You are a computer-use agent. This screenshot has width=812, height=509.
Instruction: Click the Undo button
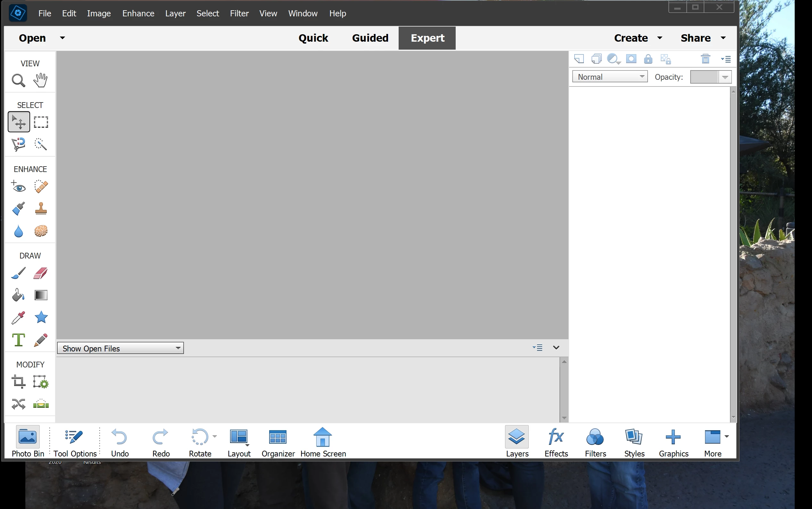[x=120, y=441]
